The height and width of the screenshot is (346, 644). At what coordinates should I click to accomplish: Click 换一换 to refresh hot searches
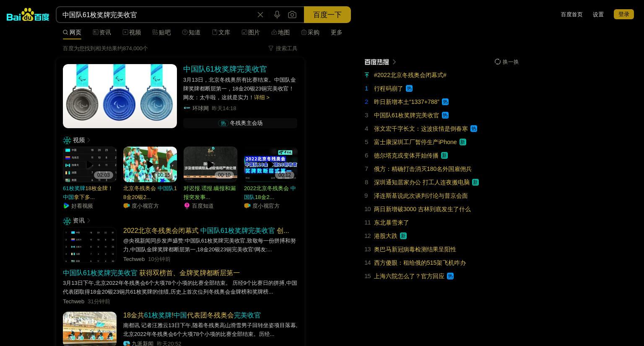pyautogui.click(x=511, y=62)
